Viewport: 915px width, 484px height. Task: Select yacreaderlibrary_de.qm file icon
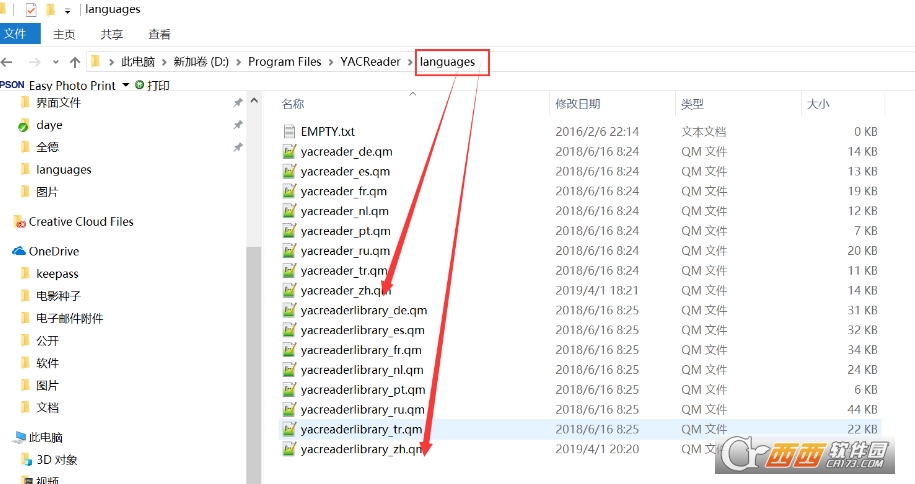tap(289, 310)
